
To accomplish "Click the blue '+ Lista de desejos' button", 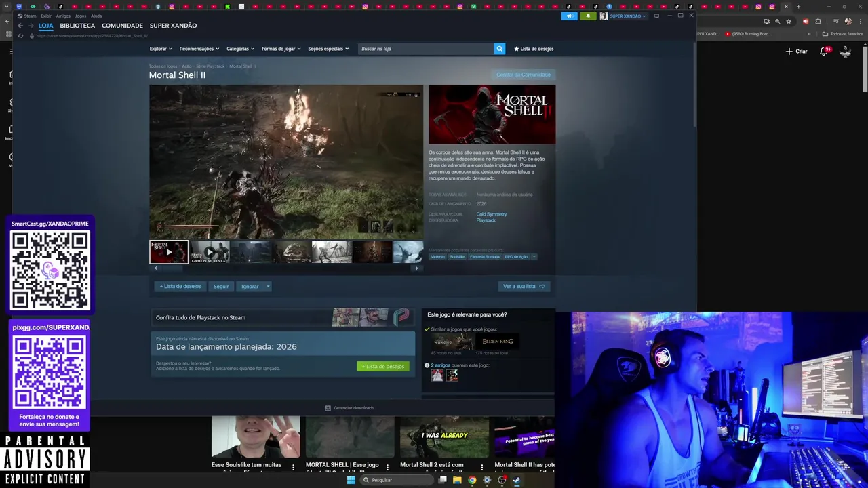I will tap(180, 287).
